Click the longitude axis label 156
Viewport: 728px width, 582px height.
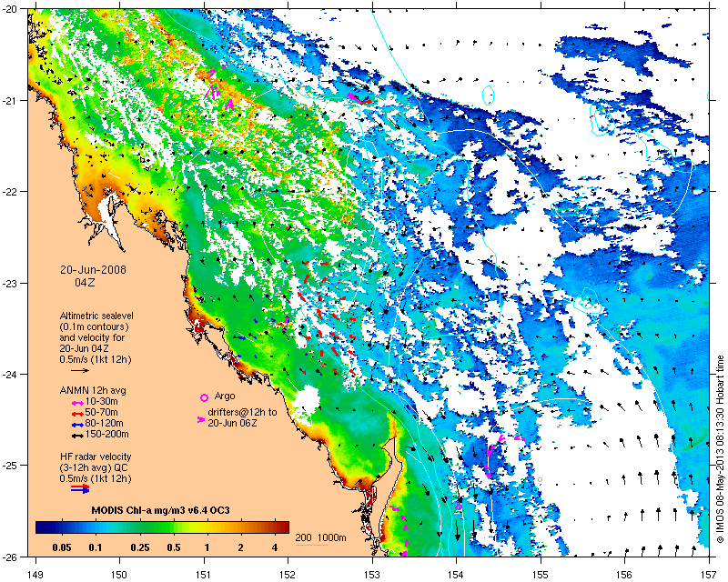(x=625, y=575)
